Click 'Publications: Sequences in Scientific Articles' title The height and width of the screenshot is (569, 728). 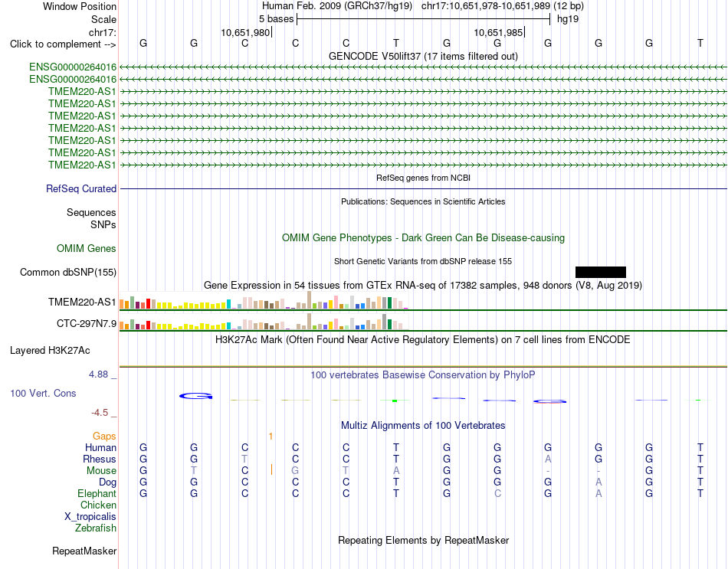[x=423, y=201]
